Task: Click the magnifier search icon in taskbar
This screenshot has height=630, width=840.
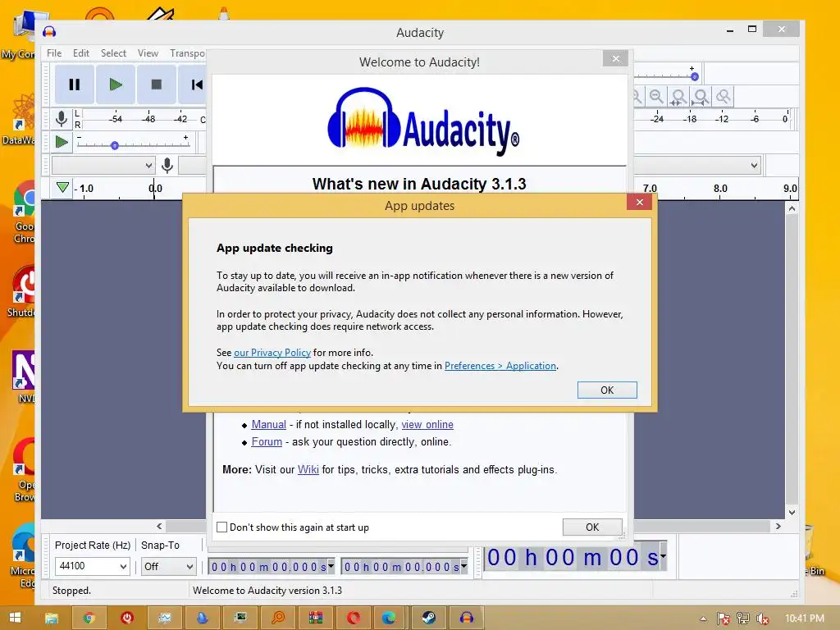Action: 278,619
